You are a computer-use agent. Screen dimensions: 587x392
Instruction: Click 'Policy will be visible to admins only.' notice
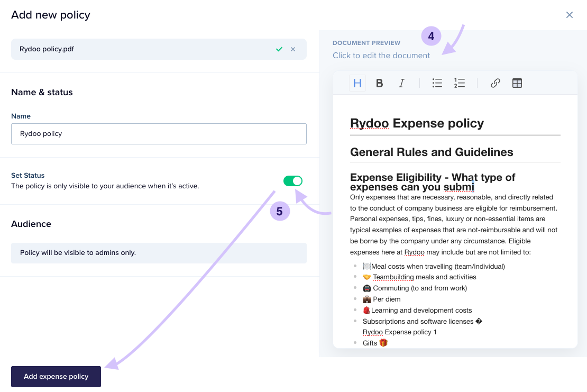(x=159, y=253)
